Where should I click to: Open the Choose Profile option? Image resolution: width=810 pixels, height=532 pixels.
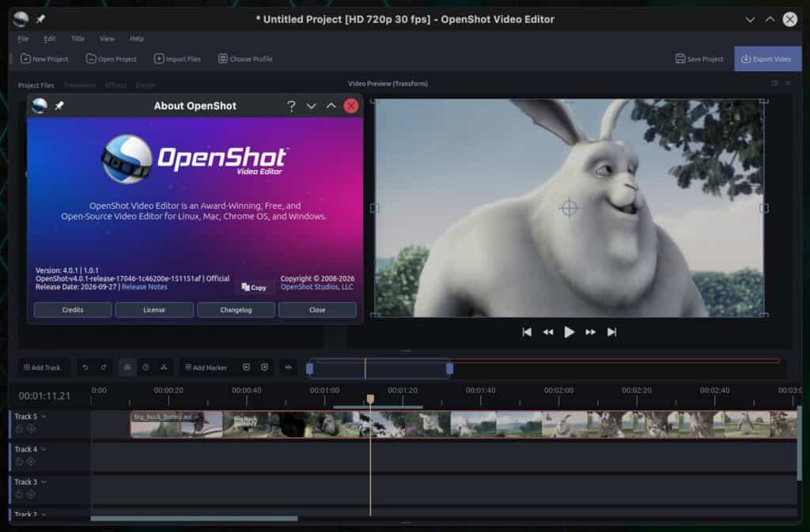point(245,58)
